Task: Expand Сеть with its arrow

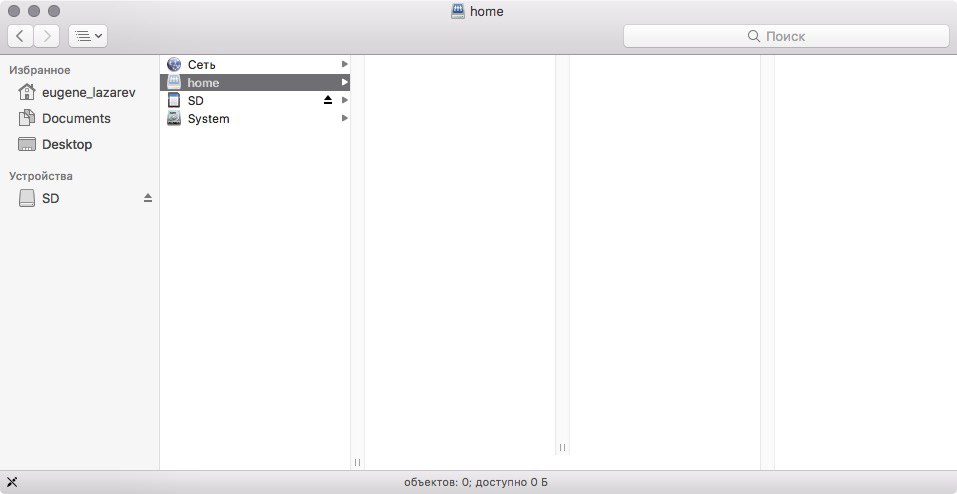Action: pos(345,64)
